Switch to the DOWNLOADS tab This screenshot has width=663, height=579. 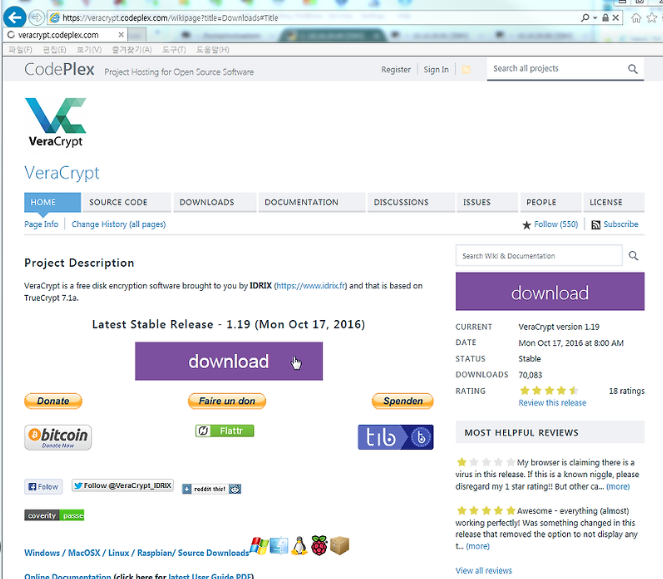[214, 202]
